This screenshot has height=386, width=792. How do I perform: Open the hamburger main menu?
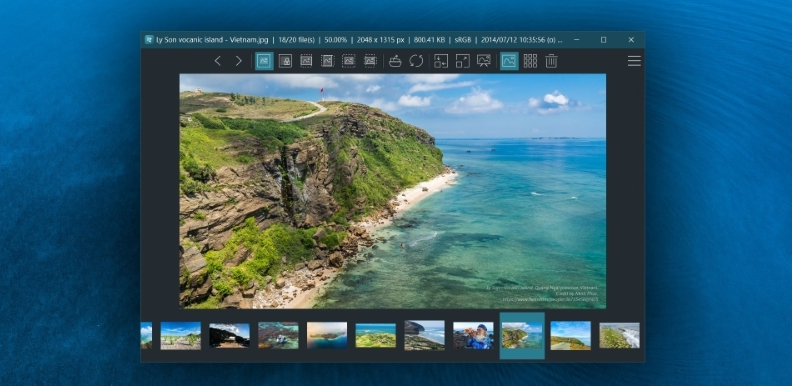coord(634,61)
